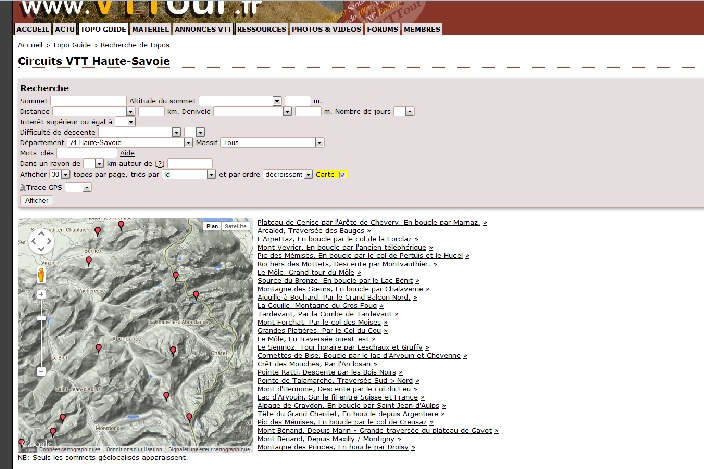
Task: Toggle the yellow Carte checkbox
Action: pos(342,174)
